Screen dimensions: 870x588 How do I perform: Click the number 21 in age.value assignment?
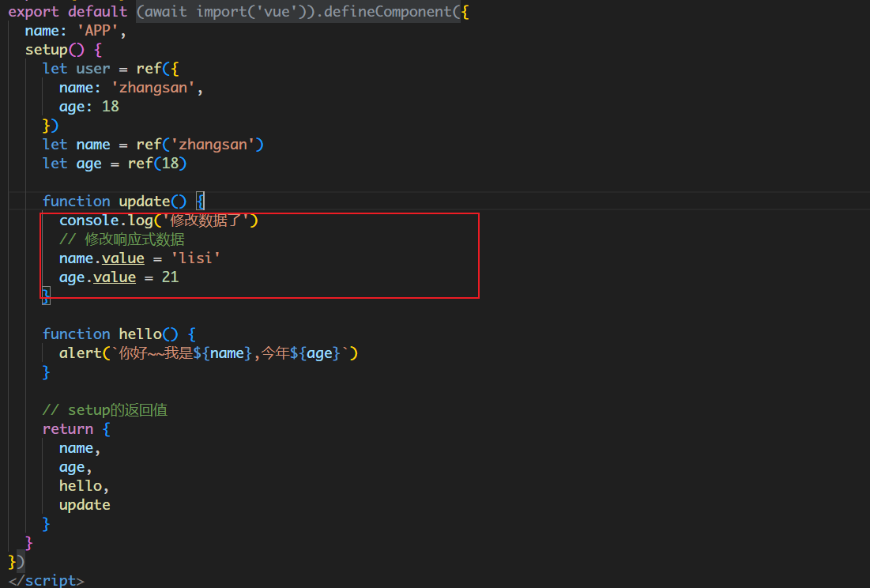coord(170,277)
